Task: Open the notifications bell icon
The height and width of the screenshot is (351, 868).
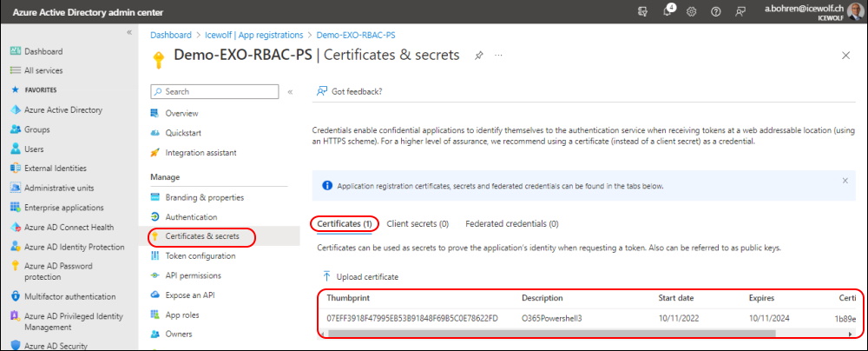Action: pos(667,11)
